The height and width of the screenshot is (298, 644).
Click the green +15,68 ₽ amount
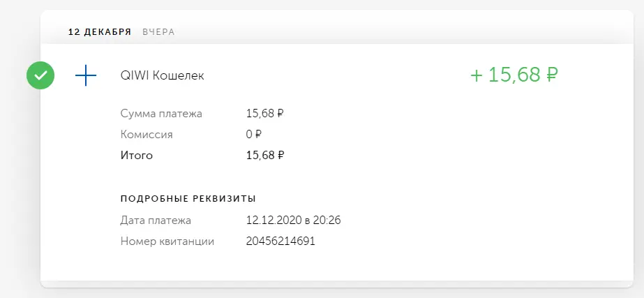pyautogui.click(x=514, y=75)
